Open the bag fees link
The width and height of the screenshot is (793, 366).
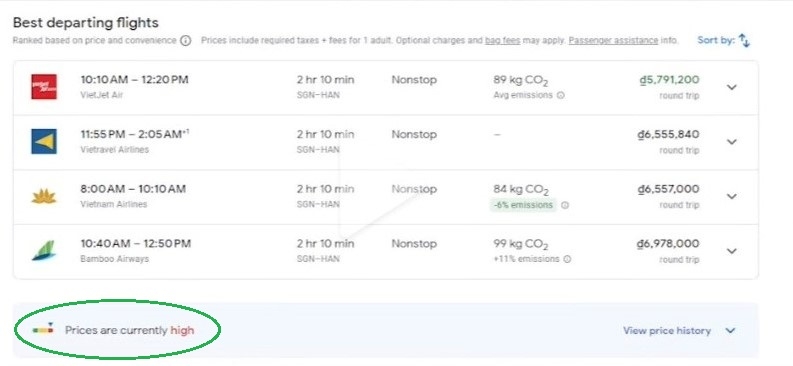(x=502, y=40)
